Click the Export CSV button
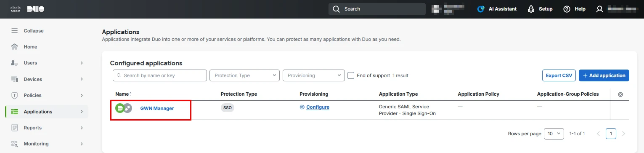The height and width of the screenshot is (153, 644). [559, 75]
